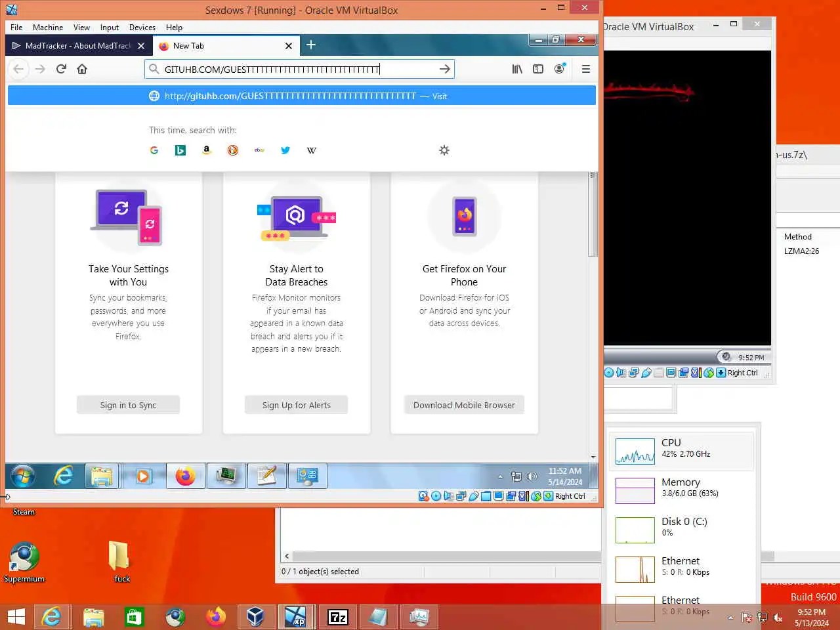Click Sign Up for Alerts button
The height and width of the screenshot is (630, 840).
pyautogui.click(x=296, y=405)
